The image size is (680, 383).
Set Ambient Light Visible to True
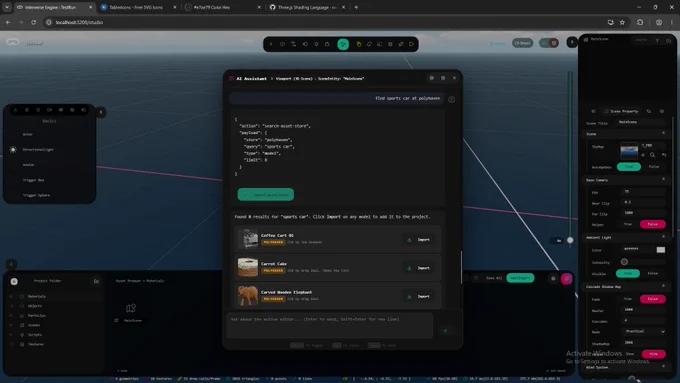[628, 274]
